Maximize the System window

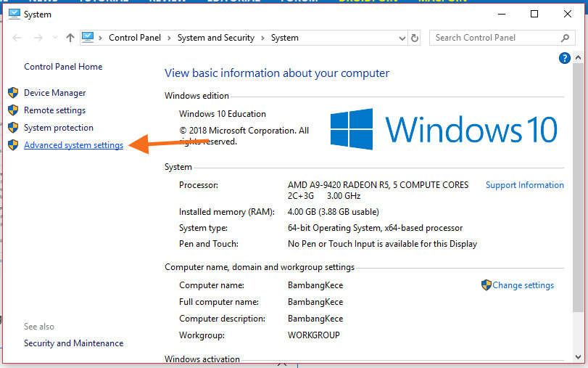point(534,15)
